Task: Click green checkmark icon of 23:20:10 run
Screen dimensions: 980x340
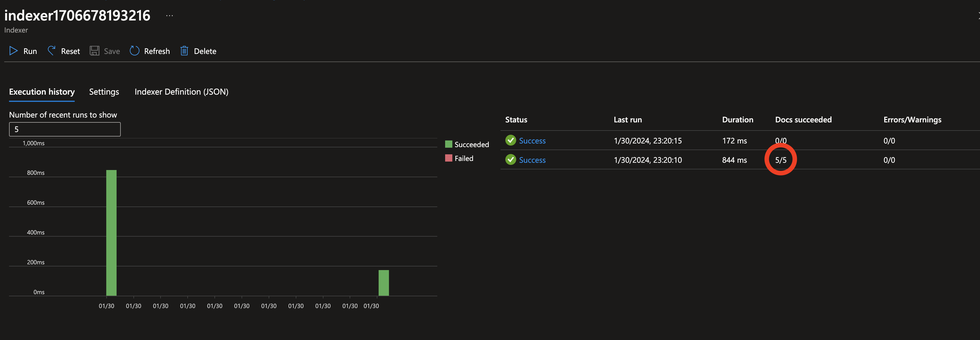Action: (510, 160)
